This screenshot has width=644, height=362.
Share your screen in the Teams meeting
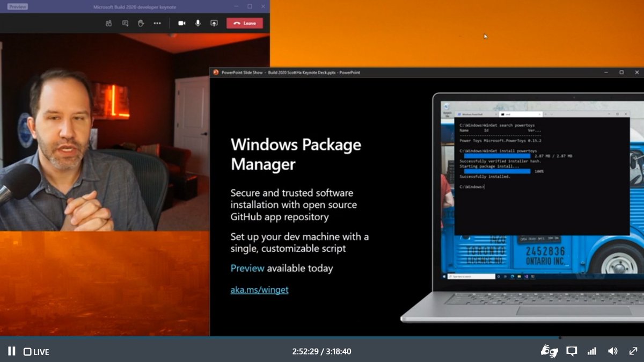pyautogui.click(x=214, y=23)
